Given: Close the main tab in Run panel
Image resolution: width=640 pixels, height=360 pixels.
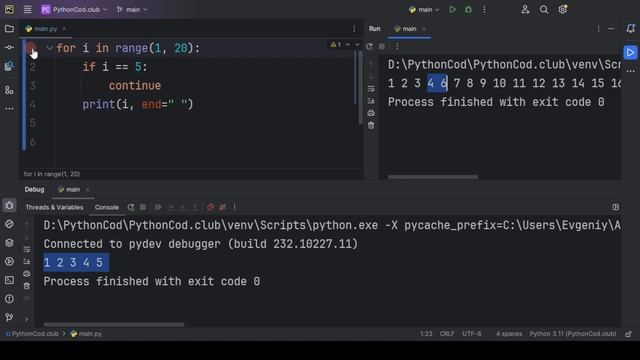Looking at the screenshot, I should (424, 29).
